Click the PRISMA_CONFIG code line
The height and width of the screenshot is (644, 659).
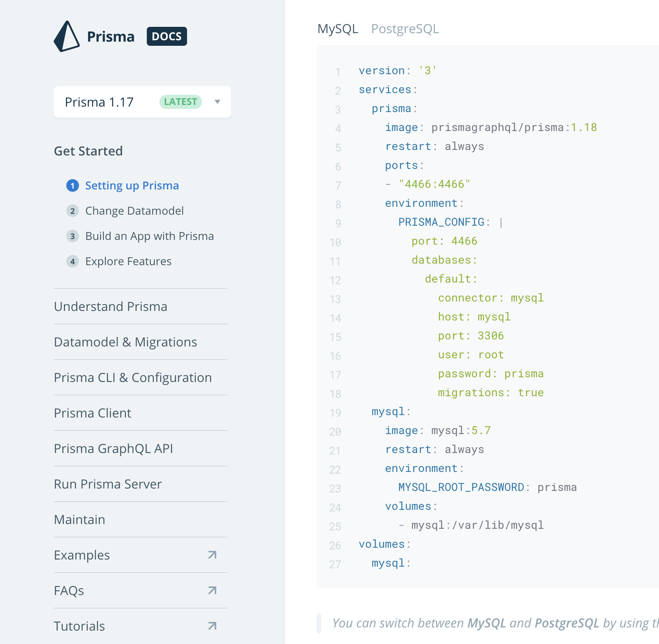tap(451, 222)
